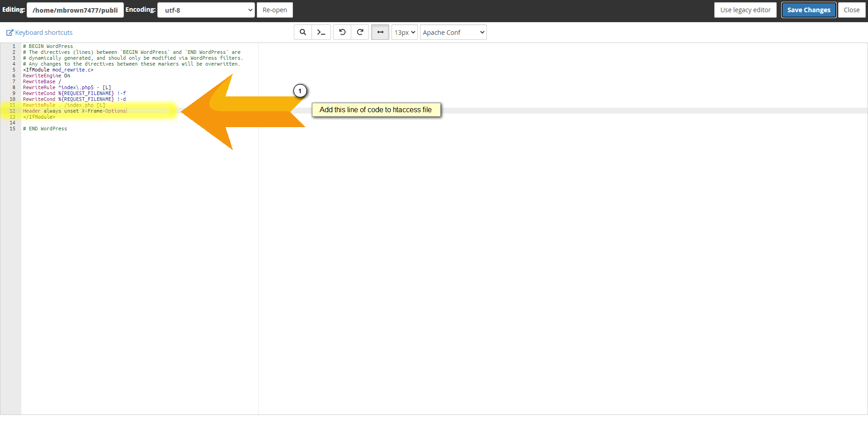The image size is (868, 424).
Task: Open the Apache Conf syntax dropdown
Action: click(x=453, y=32)
